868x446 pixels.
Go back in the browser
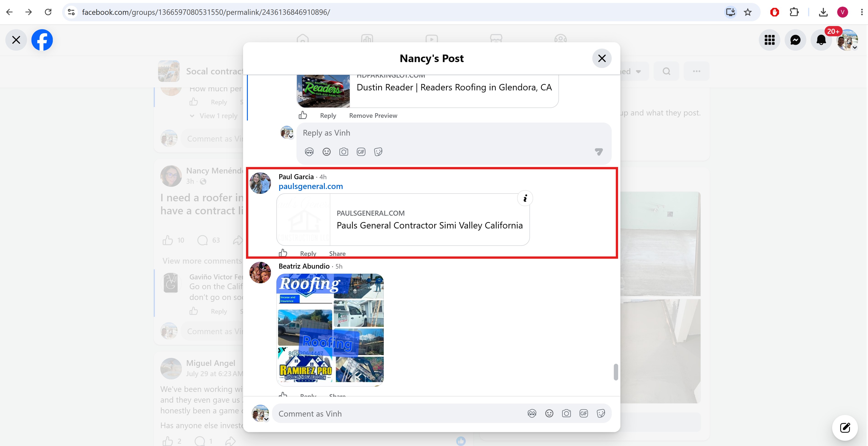[x=9, y=12]
